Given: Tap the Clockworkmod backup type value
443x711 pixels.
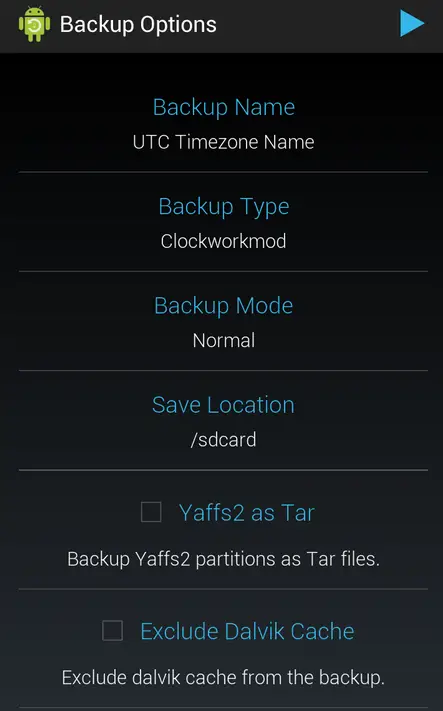Looking at the screenshot, I should [223, 241].
